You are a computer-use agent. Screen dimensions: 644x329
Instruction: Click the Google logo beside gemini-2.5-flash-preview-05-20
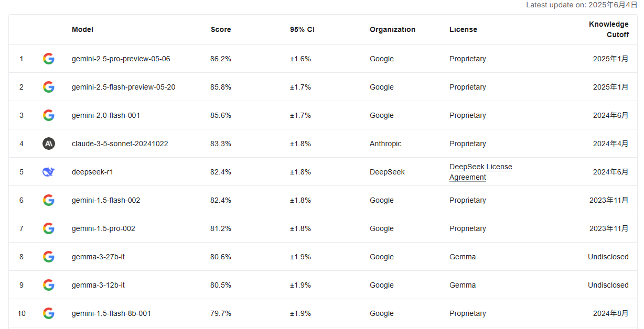click(x=49, y=87)
